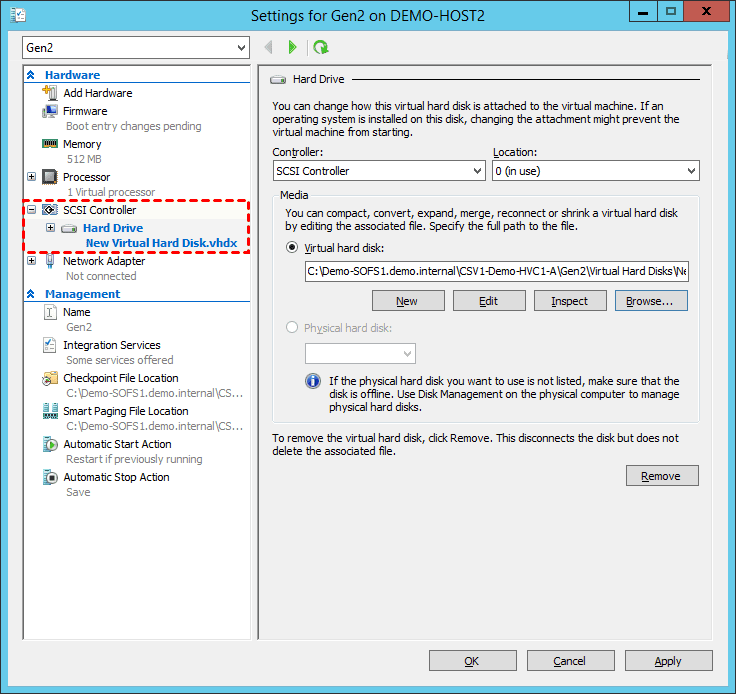Select the Physical hard disk radio button
Screen dimensions: 736x694
click(292, 327)
